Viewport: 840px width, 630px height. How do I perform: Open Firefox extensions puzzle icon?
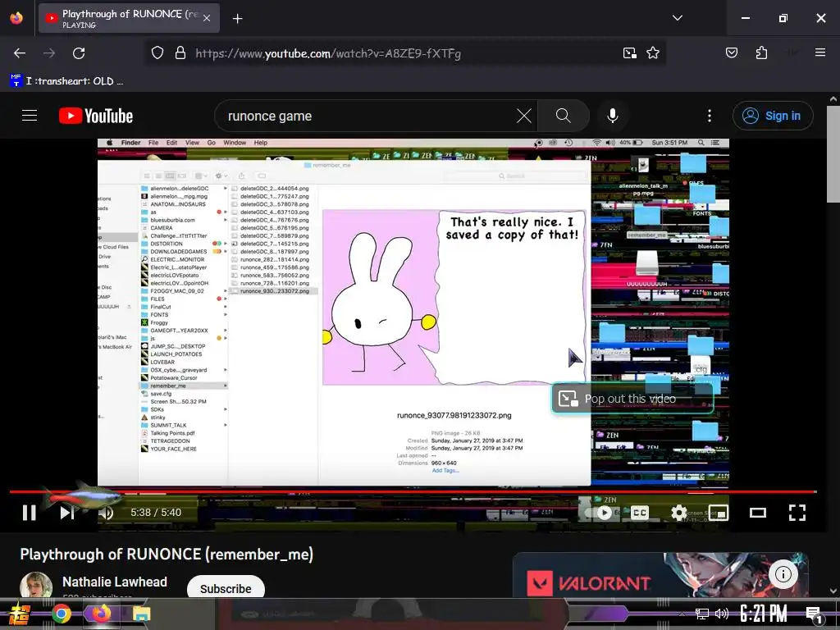761,53
